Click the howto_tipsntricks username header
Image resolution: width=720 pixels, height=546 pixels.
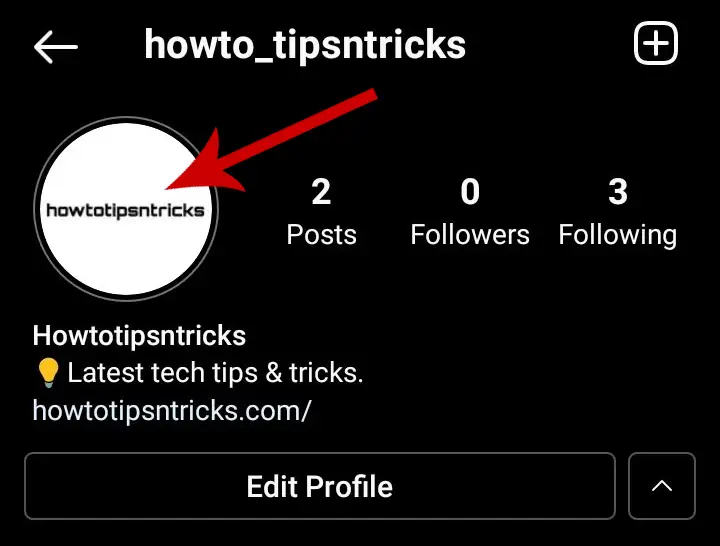pos(305,45)
